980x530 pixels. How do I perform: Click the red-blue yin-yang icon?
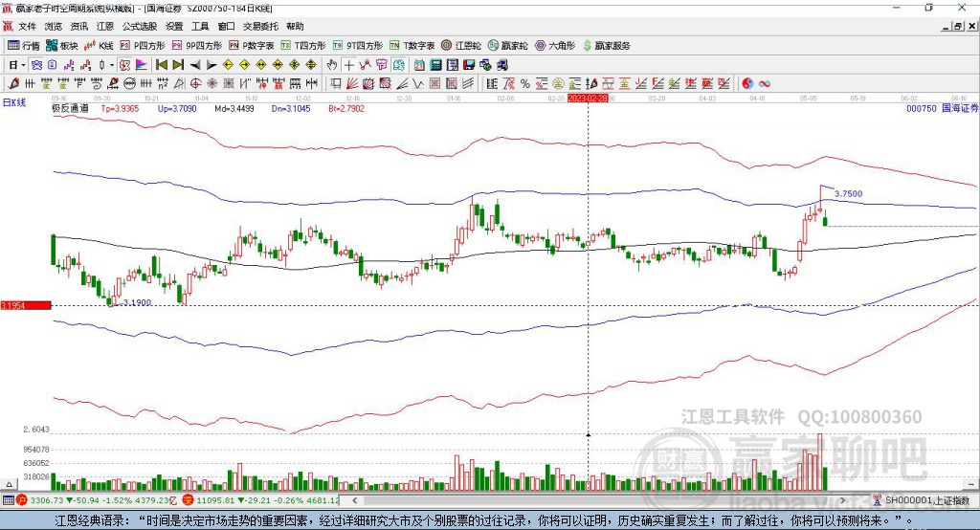tap(747, 84)
